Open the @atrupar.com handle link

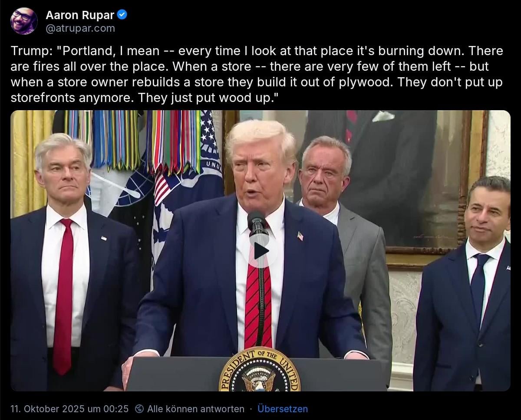coord(80,28)
